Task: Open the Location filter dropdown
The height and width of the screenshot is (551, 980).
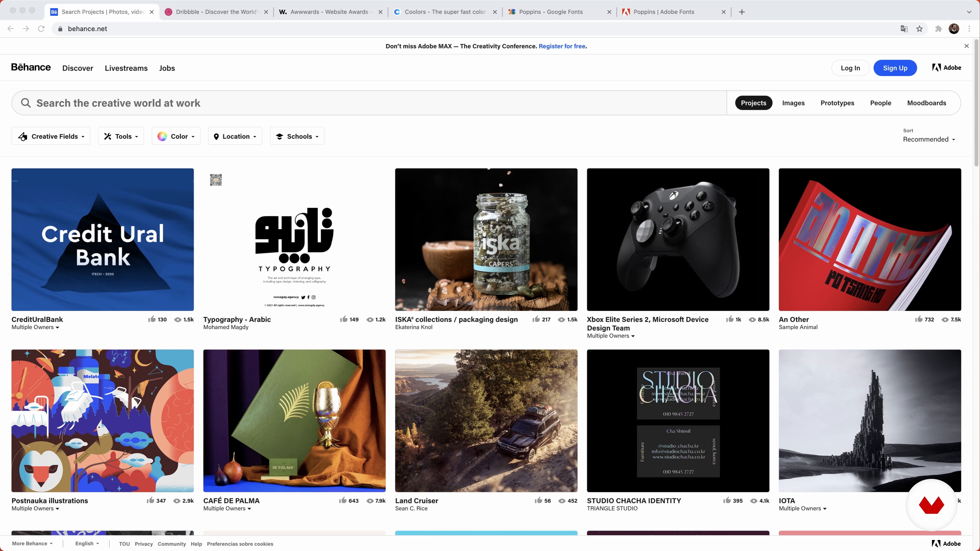Action: tap(235, 136)
